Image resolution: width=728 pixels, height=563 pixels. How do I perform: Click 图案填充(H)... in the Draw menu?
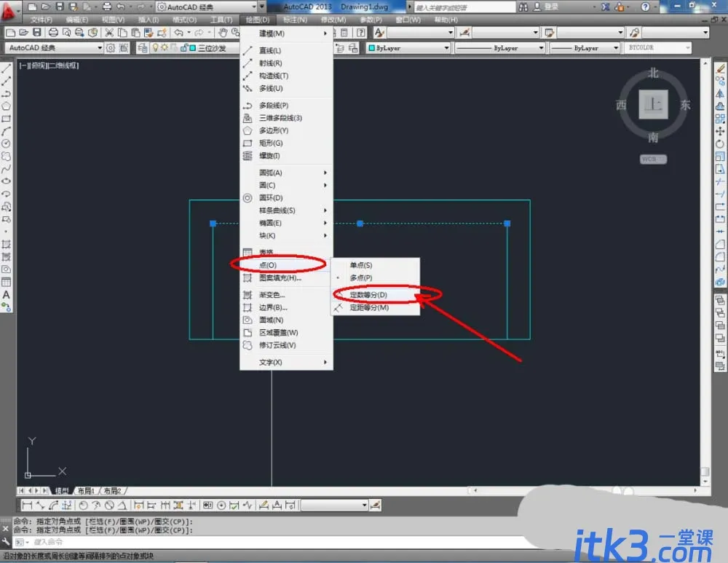click(x=286, y=277)
